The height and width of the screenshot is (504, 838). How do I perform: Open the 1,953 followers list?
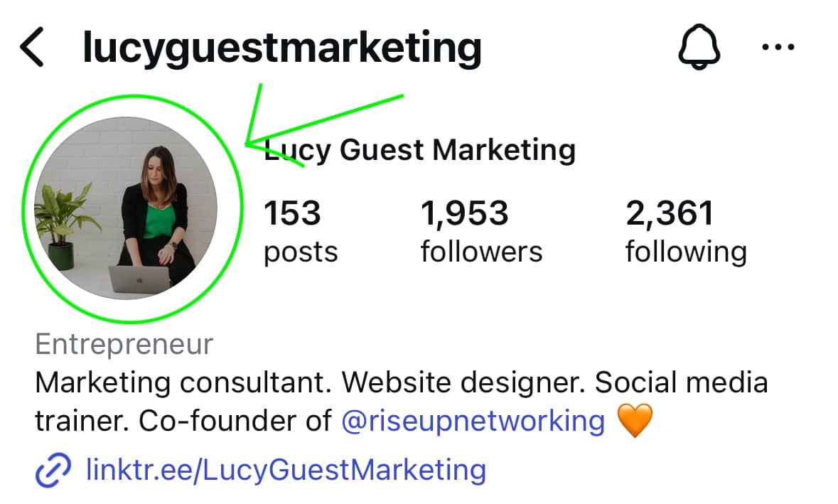(481, 230)
